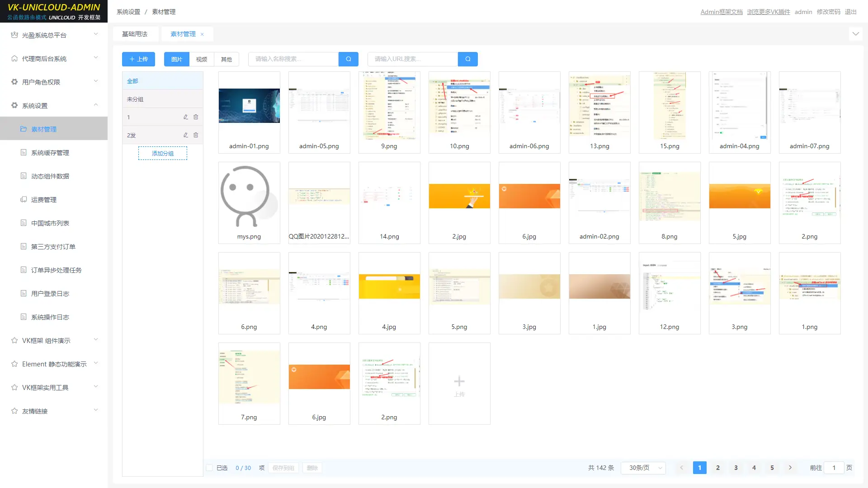Click the name search magnifier icon
Image resolution: width=868 pixels, height=488 pixels.
point(348,59)
